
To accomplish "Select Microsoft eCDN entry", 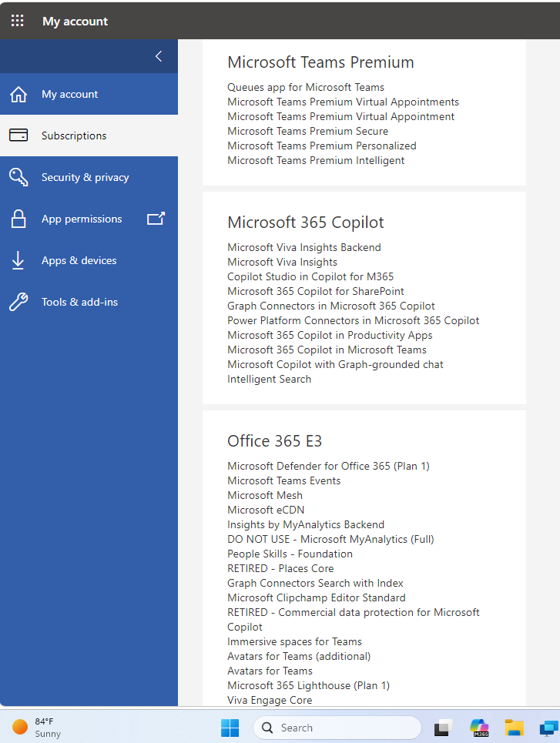I will 266,510.
